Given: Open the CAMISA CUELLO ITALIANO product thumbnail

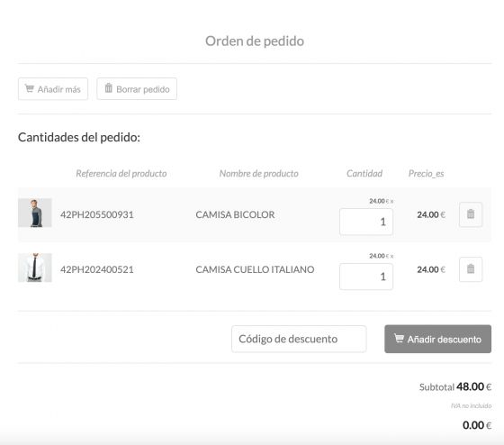Looking at the screenshot, I should [x=35, y=268].
